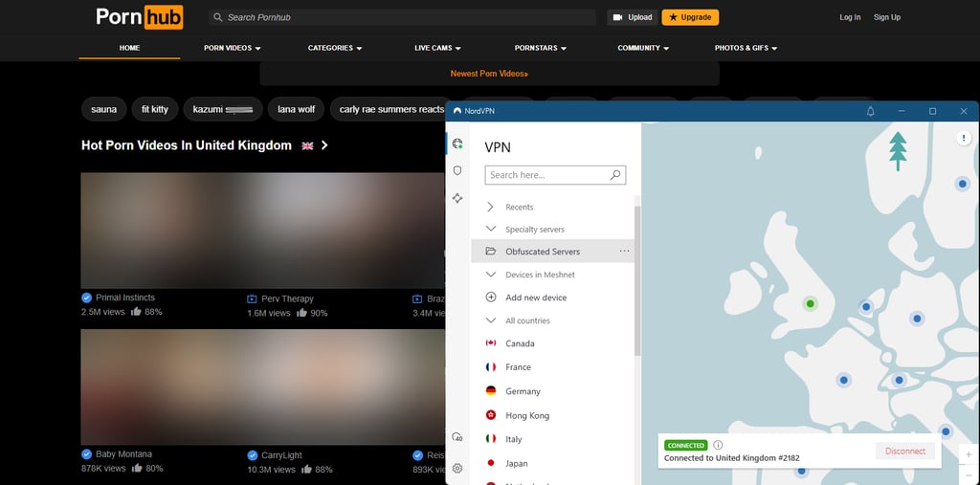Click the United Kingdom flag beside heading

click(x=307, y=145)
